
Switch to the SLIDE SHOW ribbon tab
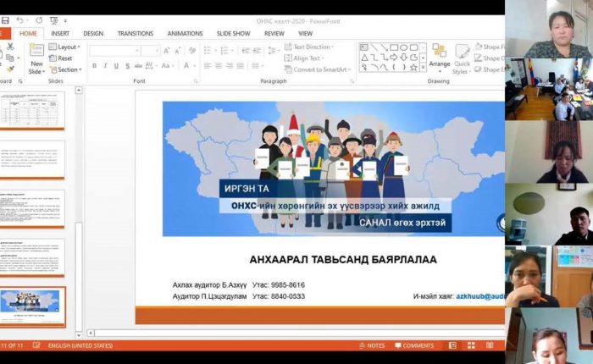233,33
